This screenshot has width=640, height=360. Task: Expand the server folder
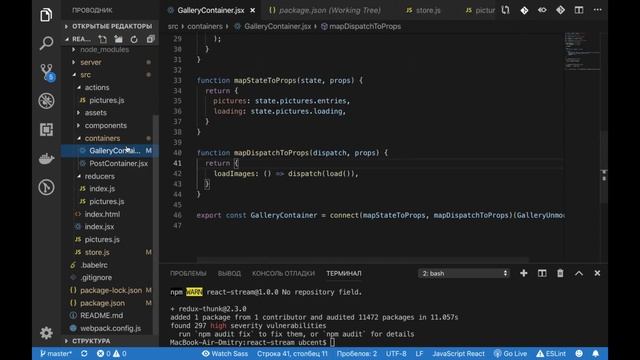pos(91,62)
